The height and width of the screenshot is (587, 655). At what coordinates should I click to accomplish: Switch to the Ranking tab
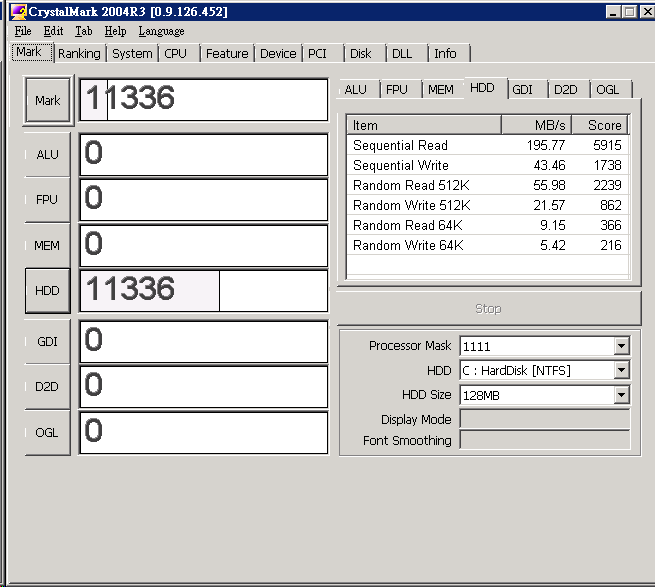(79, 54)
